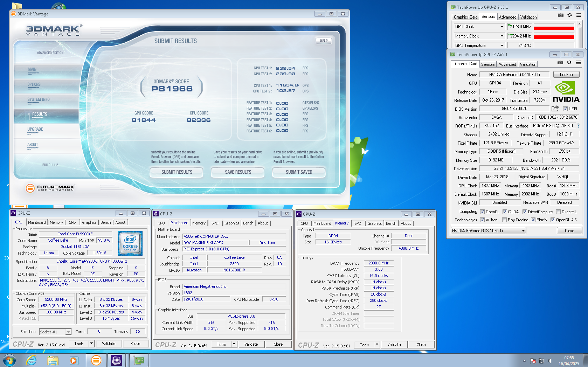Click the camera icon in GPU-Z Sensors window
The width and height of the screenshot is (588, 367).
(561, 15)
